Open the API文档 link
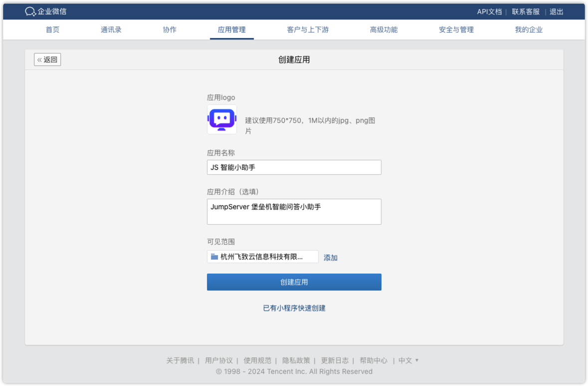The image size is (588, 386). [x=489, y=11]
